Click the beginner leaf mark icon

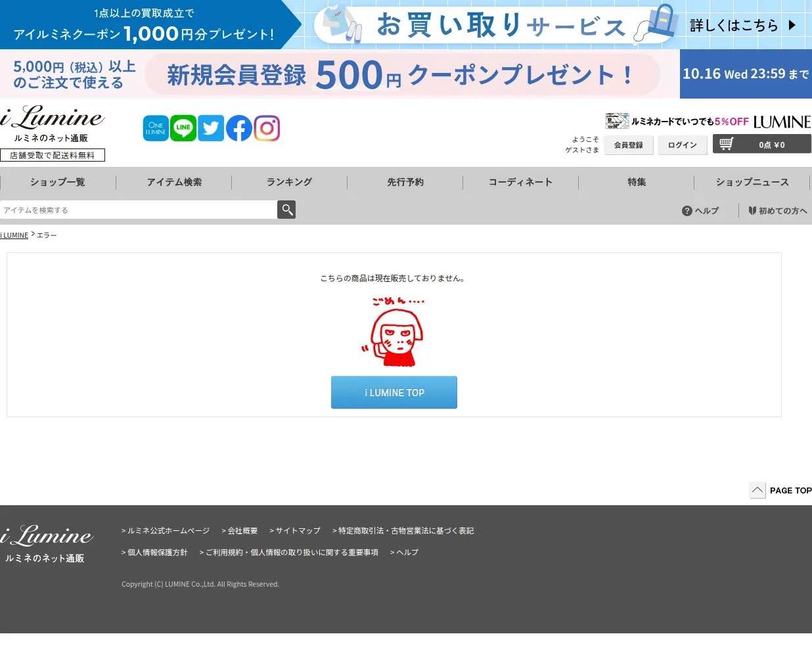[752, 211]
